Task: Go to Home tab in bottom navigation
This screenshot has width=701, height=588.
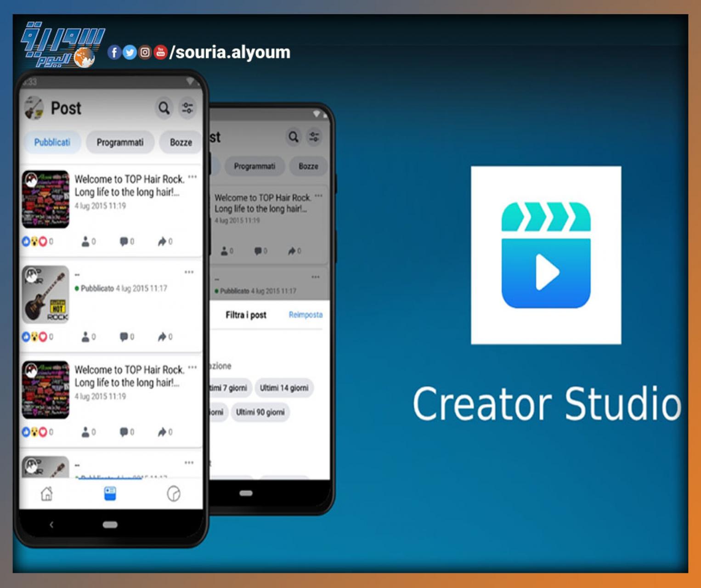Action: 47,494
